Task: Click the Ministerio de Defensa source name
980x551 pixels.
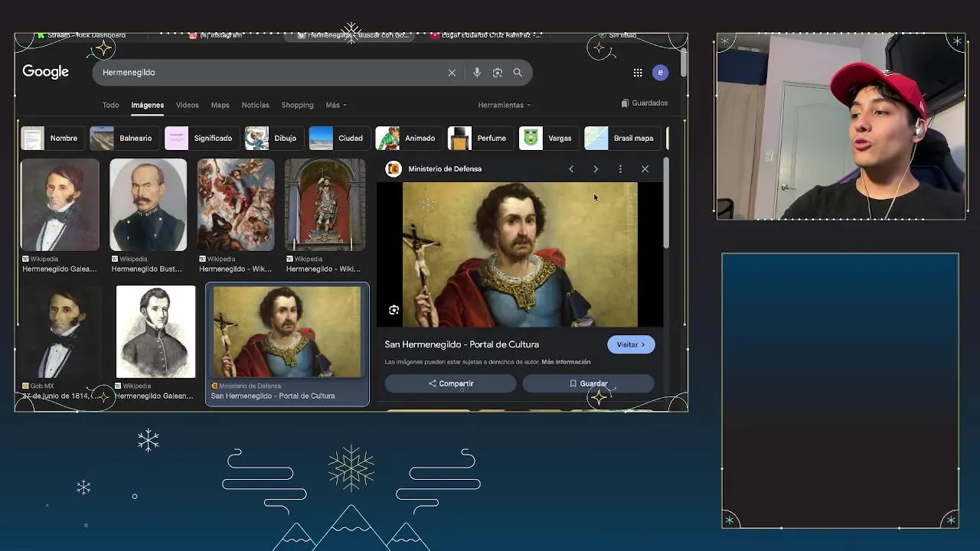Action: click(445, 169)
